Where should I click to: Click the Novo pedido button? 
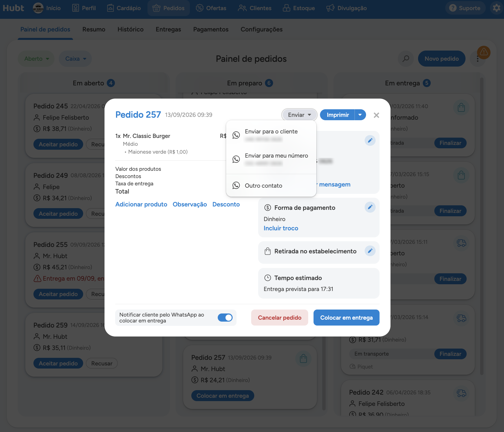point(442,59)
